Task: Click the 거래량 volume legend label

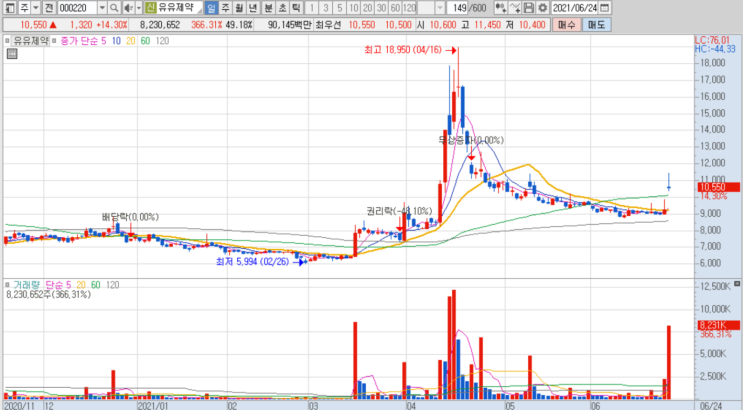Action: (27, 285)
